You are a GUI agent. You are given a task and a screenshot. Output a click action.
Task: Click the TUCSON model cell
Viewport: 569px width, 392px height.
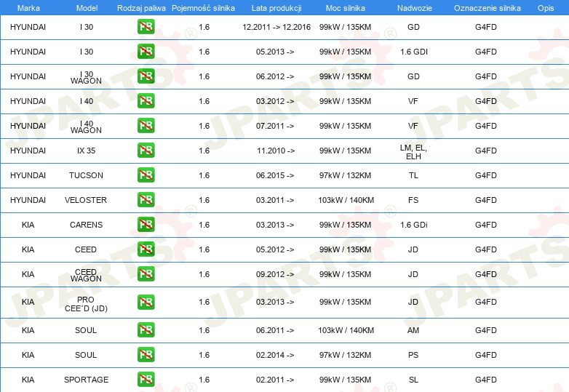click(86, 175)
